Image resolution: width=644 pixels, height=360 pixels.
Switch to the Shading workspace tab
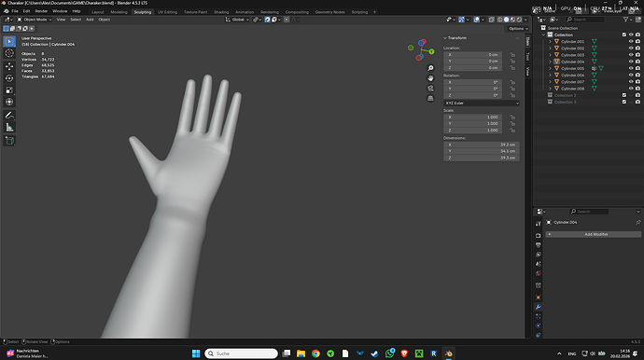[x=221, y=12]
